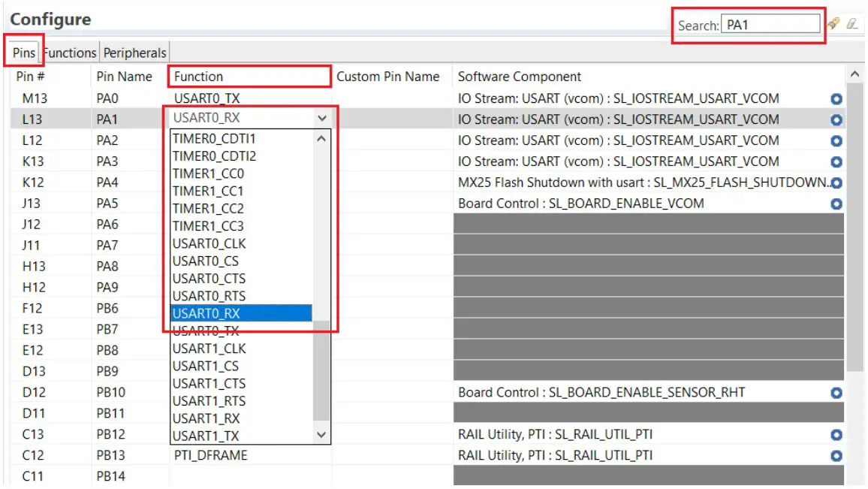Pick USART0_CLK in the function list
The height and width of the screenshot is (489, 868).
click(241, 243)
